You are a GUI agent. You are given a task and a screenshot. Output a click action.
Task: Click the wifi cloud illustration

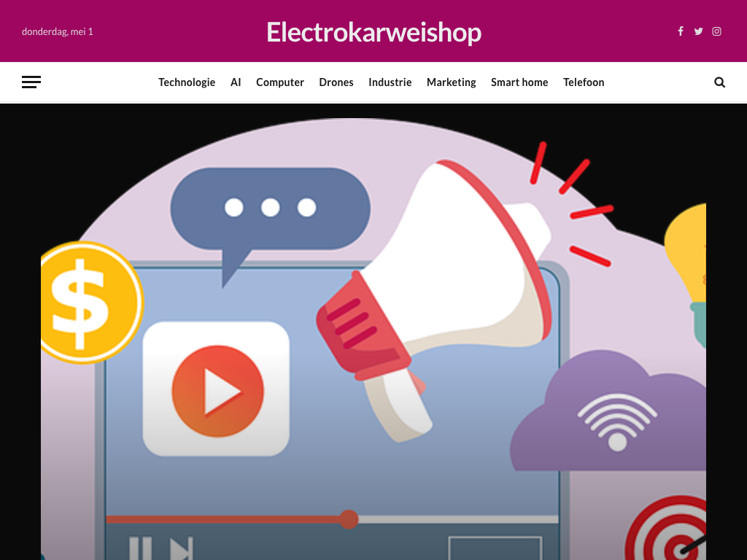pyautogui.click(x=608, y=412)
